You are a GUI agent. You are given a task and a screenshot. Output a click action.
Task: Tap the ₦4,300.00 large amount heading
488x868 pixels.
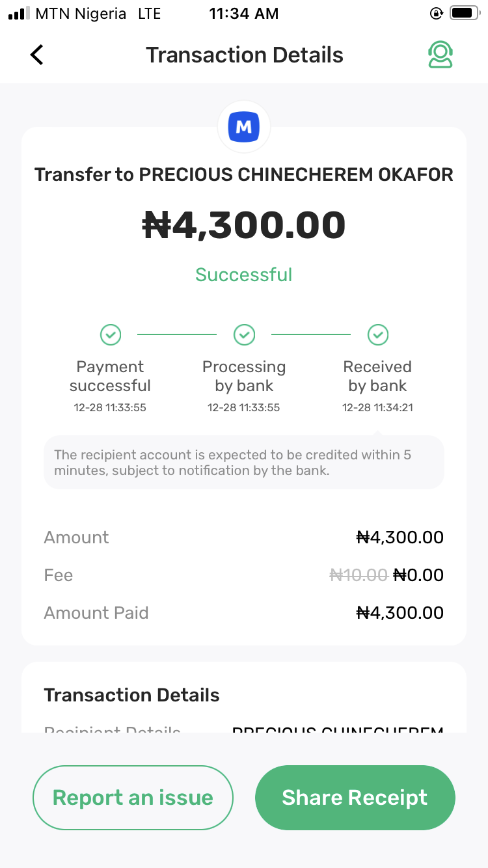[244, 226]
